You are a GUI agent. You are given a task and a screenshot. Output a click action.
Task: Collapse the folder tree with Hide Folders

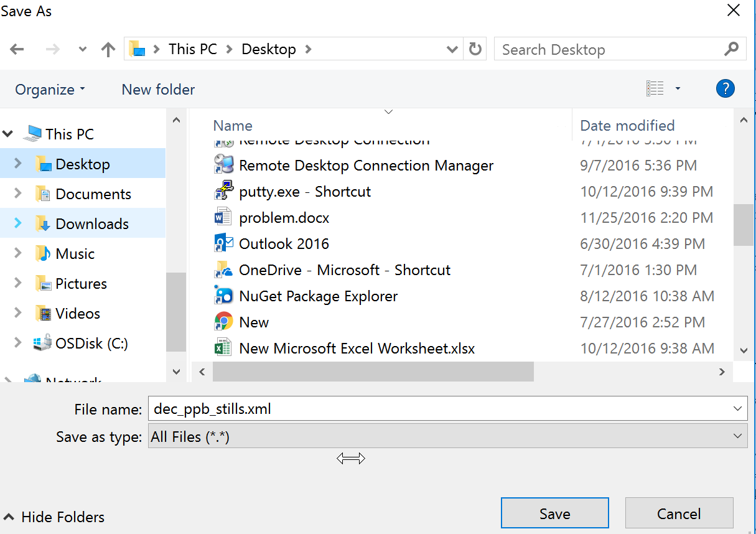pos(54,517)
